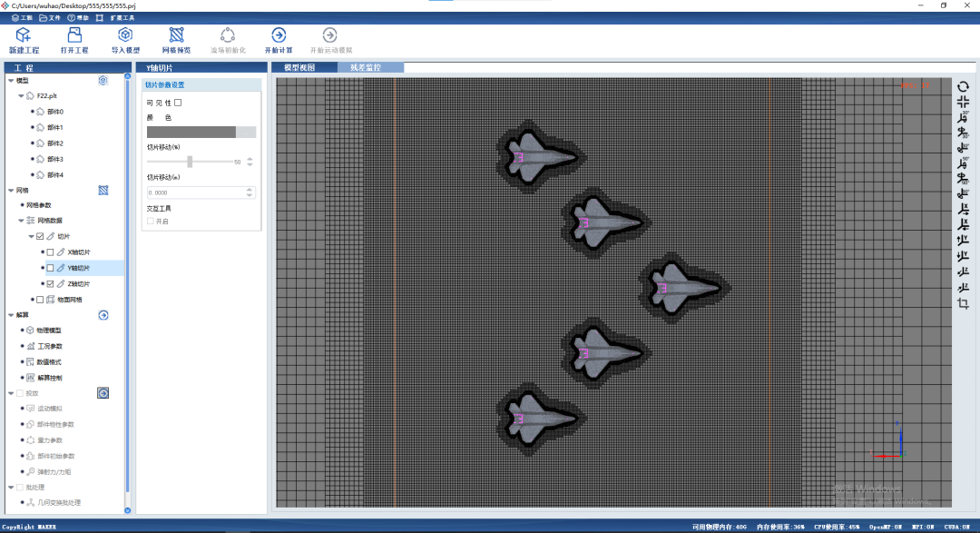
Task: Select 部件3 in the model tree
Action: tap(55, 160)
